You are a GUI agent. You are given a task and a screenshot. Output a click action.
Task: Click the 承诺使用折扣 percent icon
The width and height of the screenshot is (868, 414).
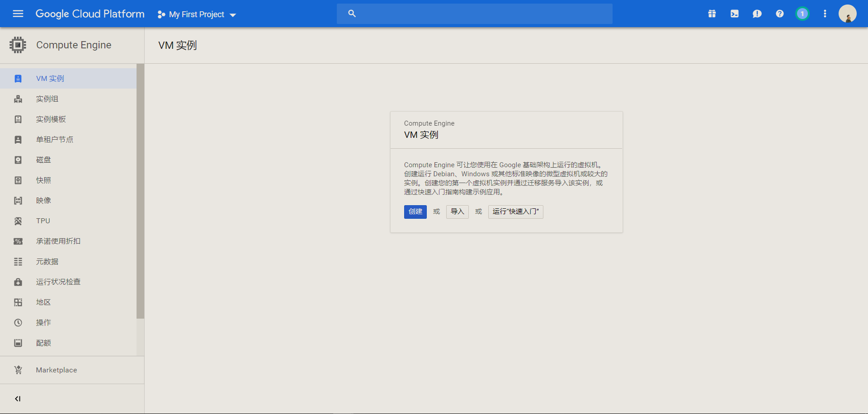click(x=18, y=241)
